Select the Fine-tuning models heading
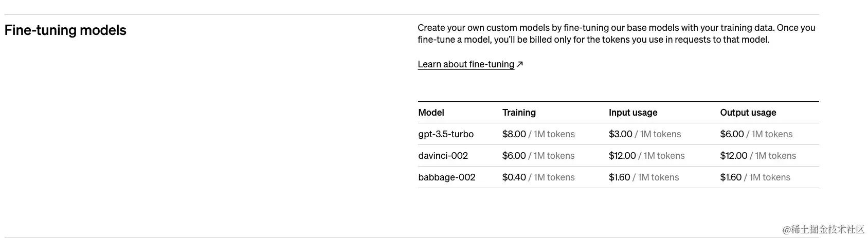The height and width of the screenshot is (238, 868). click(x=65, y=30)
